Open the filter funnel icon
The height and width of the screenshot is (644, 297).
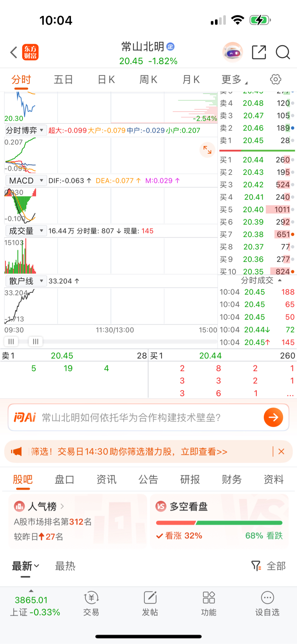[256, 566]
